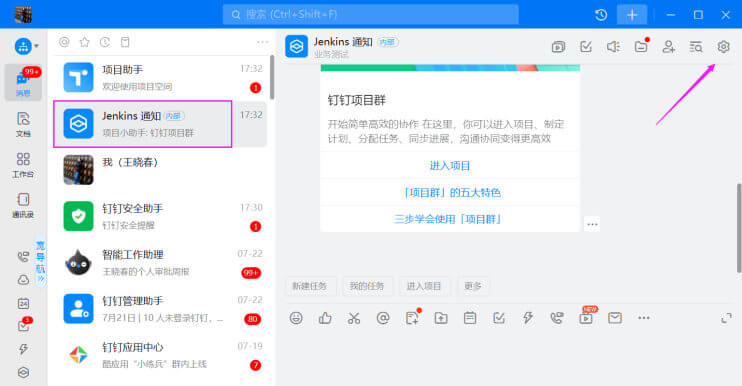Open the chat history search icon in header
The width and height of the screenshot is (742, 386).
click(x=696, y=47)
